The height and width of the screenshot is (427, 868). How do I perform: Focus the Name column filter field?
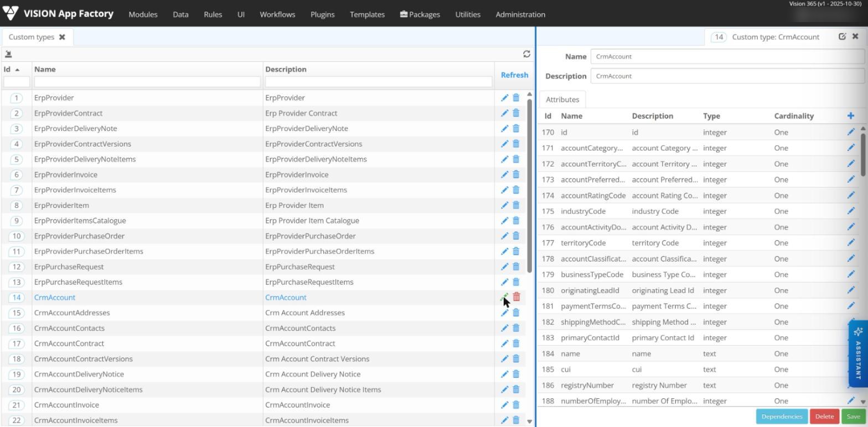pyautogui.click(x=147, y=82)
